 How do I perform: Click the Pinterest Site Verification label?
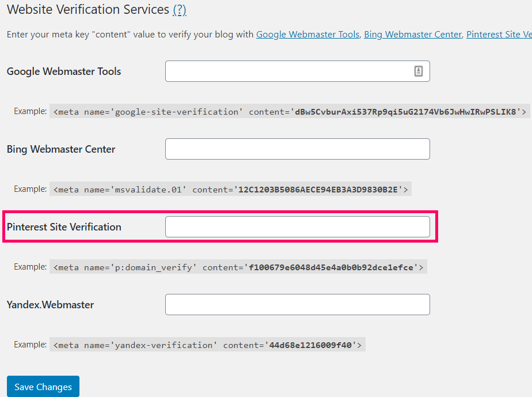[x=64, y=227]
